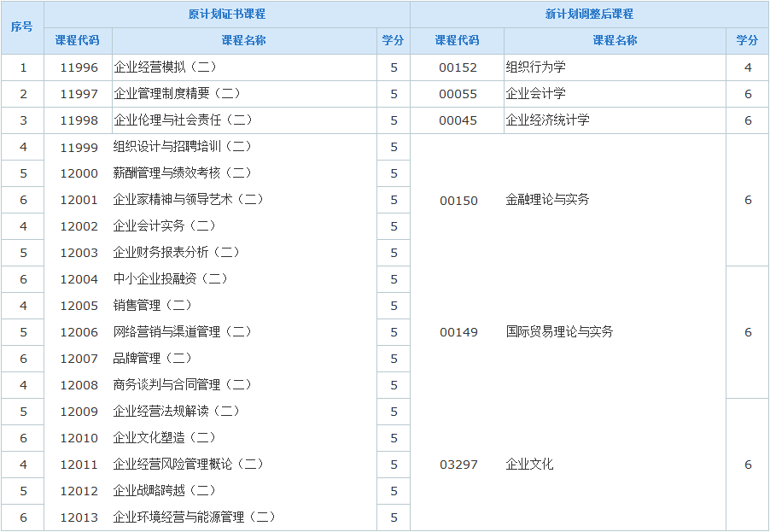Screen dimensions: 770x532
Task: Click the 序号 column header
Action: pyautogui.click(x=22, y=27)
